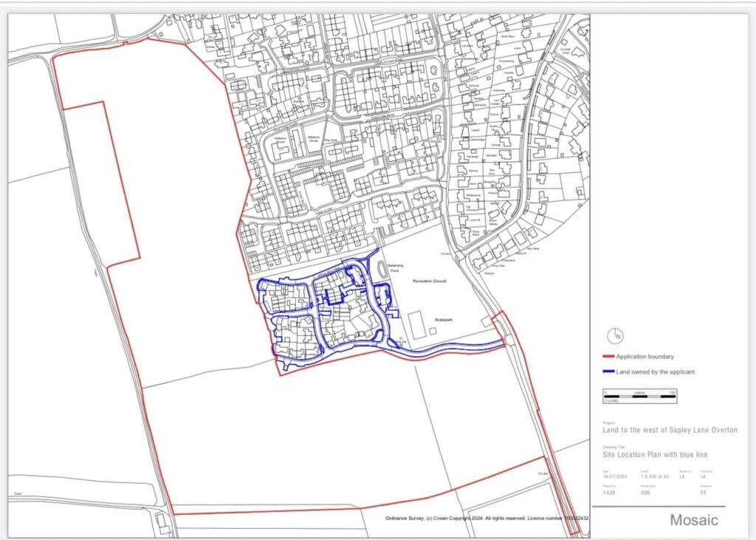The image size is (756, 540).
Task: Click the Ordnance Survey copyright notice
Action: 486,518
